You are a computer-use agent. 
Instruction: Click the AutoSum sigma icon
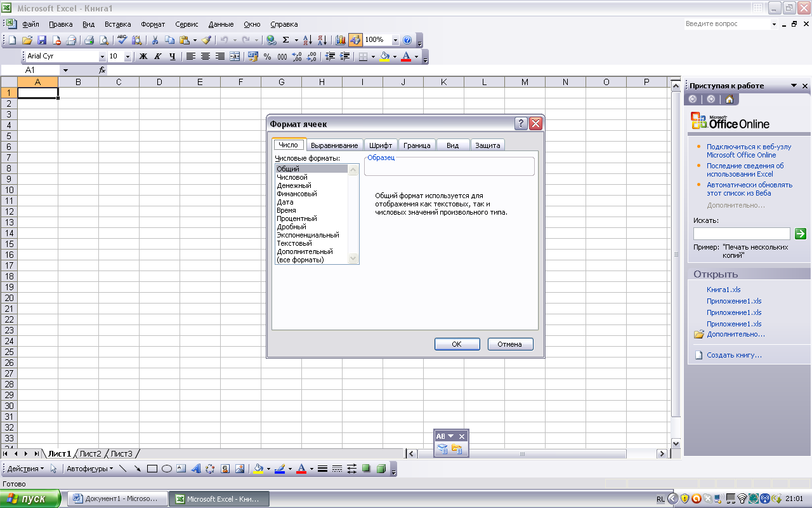286,40
